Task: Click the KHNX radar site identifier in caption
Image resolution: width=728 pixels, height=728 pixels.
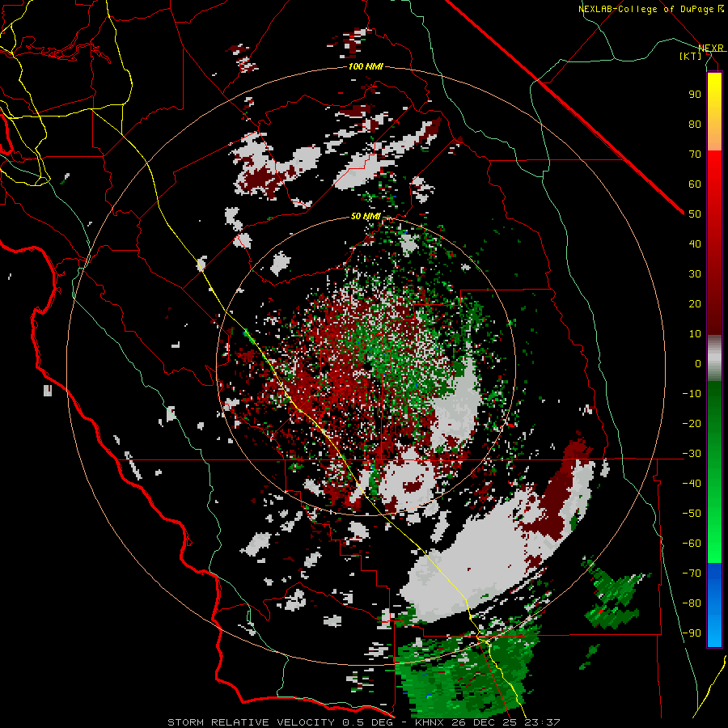Action: click(432, 722)
